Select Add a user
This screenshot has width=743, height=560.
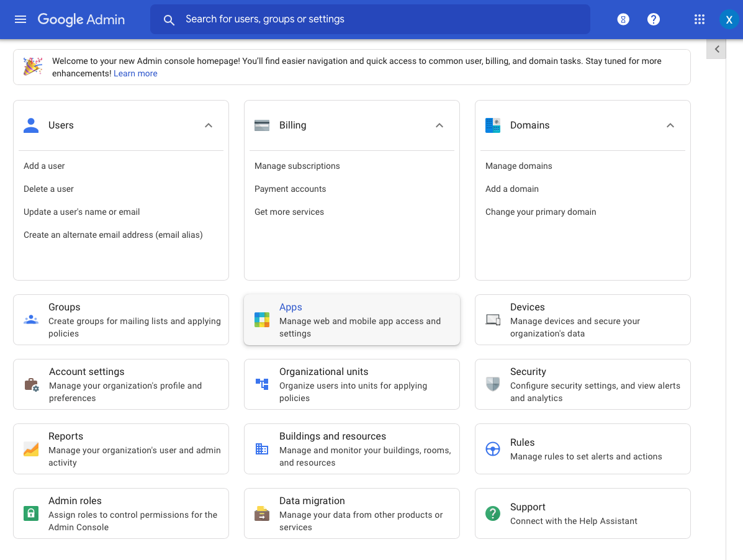click(44, 166)
